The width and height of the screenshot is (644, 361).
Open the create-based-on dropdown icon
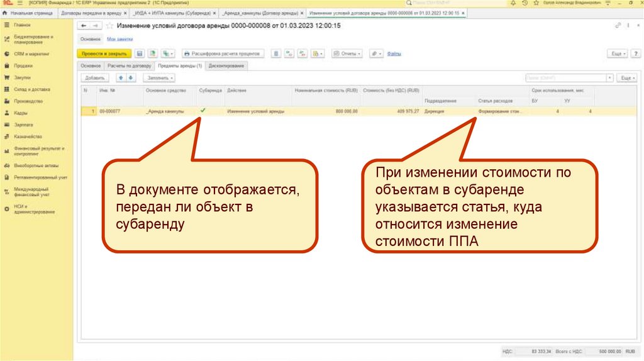(x=168, y=54)
